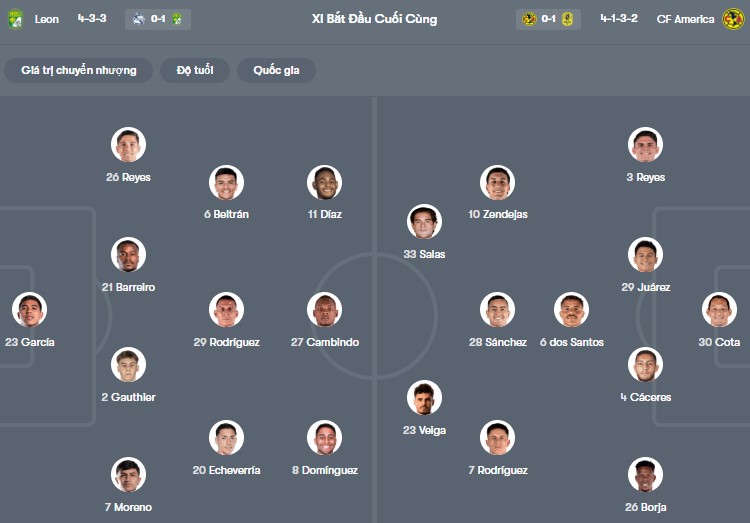
Task: Open Leon's 0-1 match result badge
Action: [x=158, y=19]
